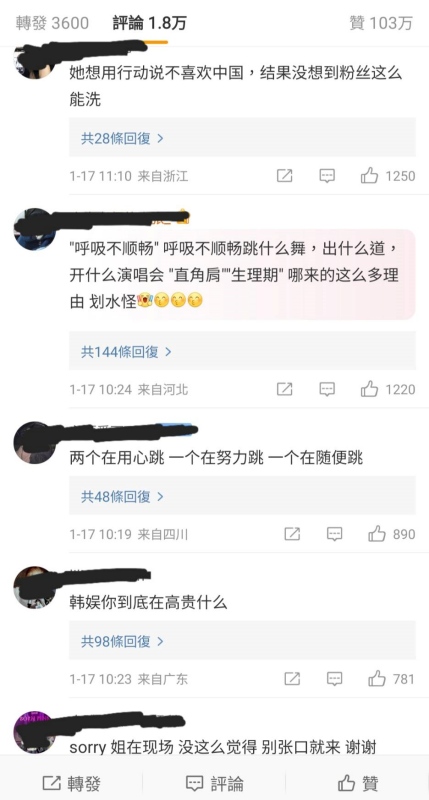Reply to the 1-17 11:10 comment
Screen dimensions: 429x800
[327, 176]
